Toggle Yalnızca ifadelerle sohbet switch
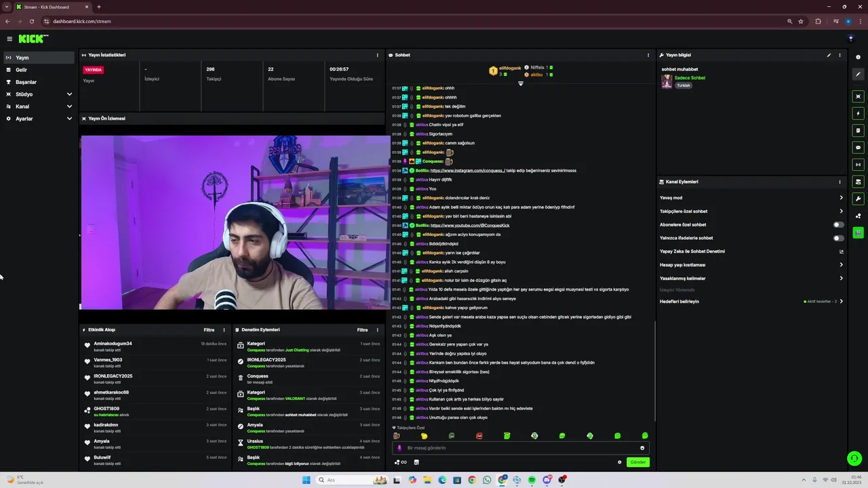 (x=839, y=238)
